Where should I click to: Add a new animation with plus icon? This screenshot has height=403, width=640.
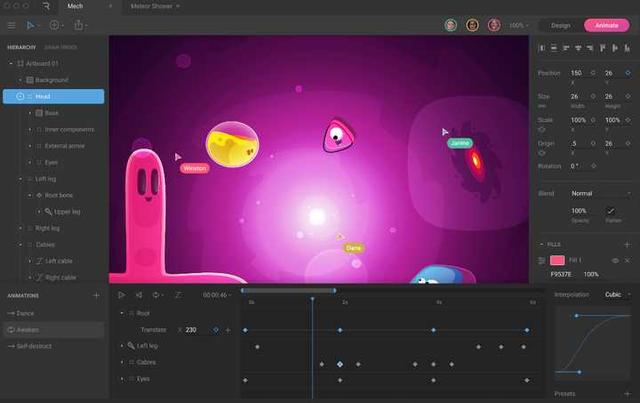coord(96,296)
